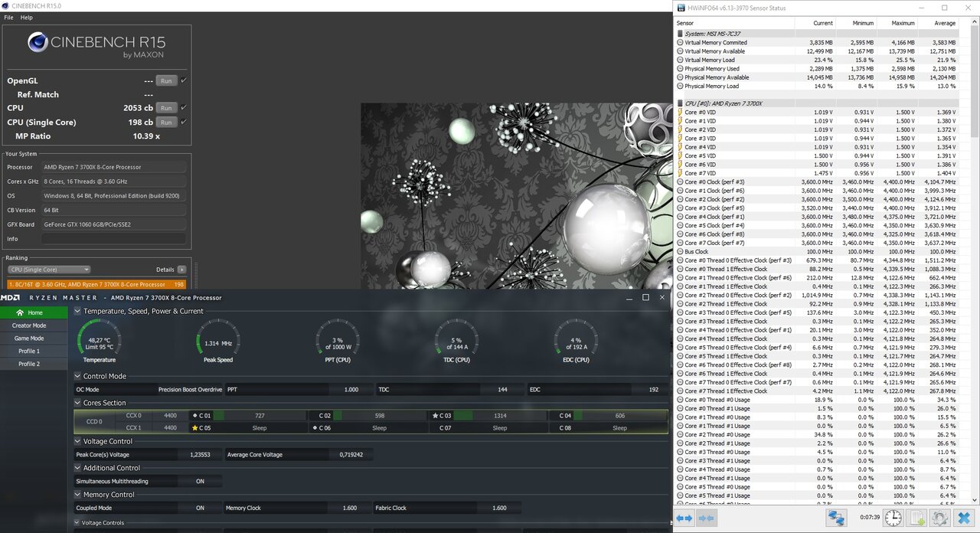Open the CPU (Single Core) ranking dropdown
The height and width of the screenshot is (533, 980).
point(48,270)
